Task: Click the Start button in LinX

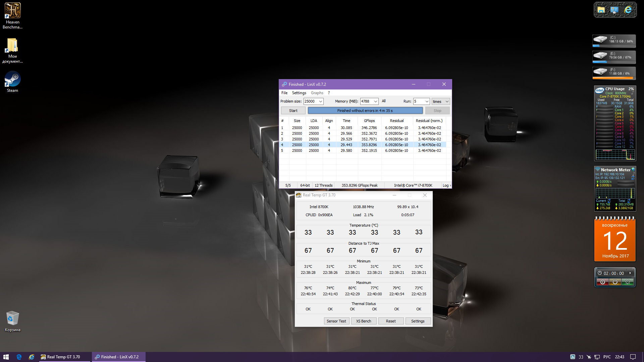Action: coord(293,111)
